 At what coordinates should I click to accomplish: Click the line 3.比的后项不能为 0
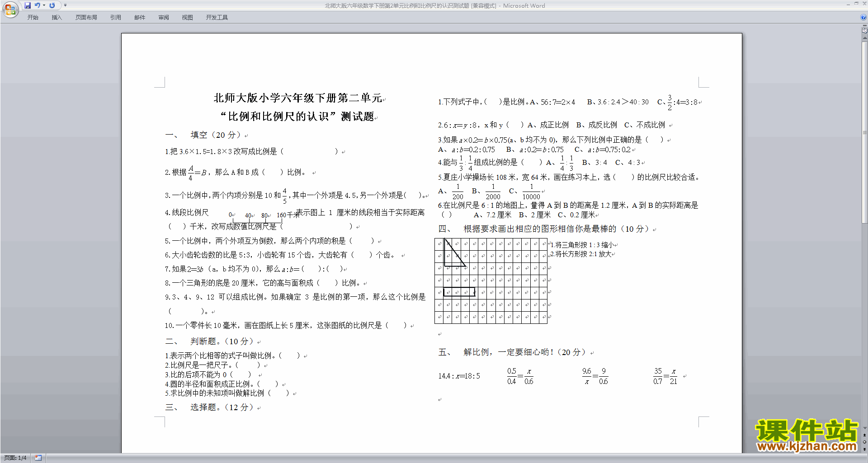208,374
